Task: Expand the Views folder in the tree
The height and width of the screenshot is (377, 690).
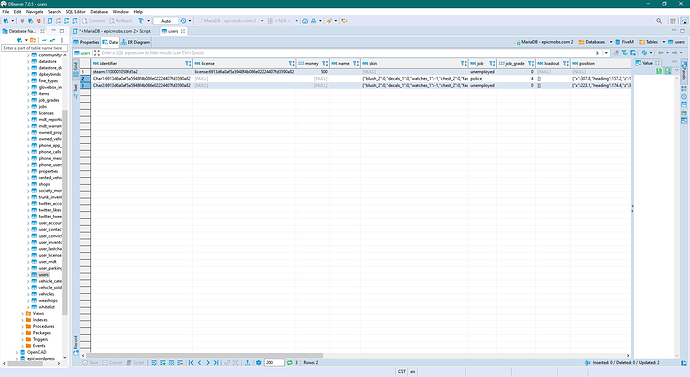Action: click(x=23, y=314)
